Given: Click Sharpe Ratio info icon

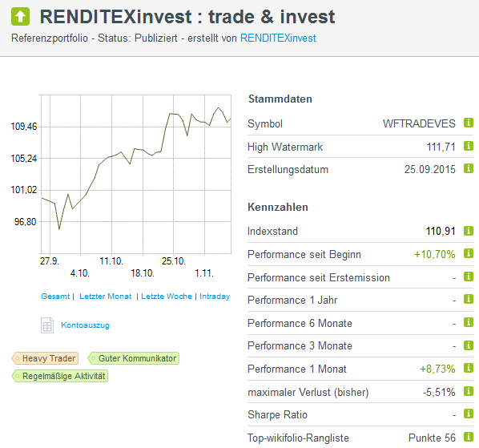Looking at the screenshot, I should pyautogui.click(x=469, y=414).
